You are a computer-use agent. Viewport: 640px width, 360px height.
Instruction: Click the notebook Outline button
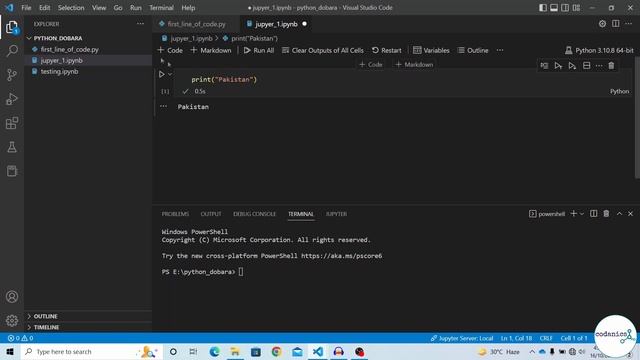pos(473,51)
